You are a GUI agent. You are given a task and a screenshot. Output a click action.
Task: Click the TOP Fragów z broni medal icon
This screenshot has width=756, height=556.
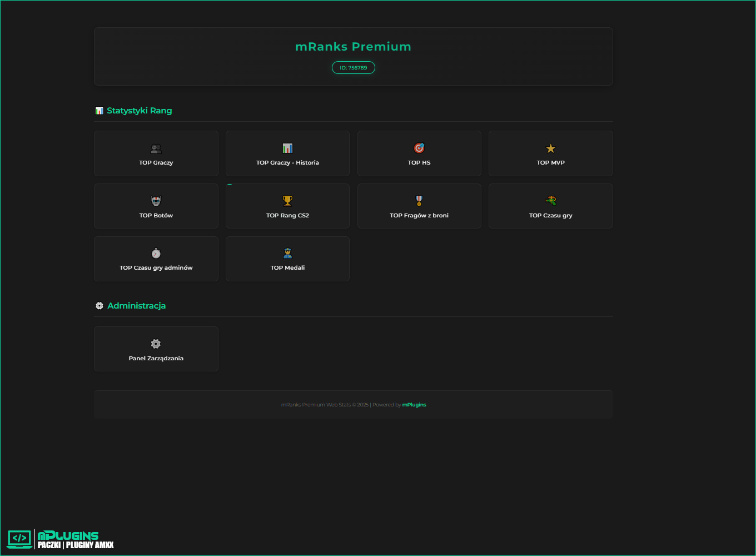pos(419,201)
